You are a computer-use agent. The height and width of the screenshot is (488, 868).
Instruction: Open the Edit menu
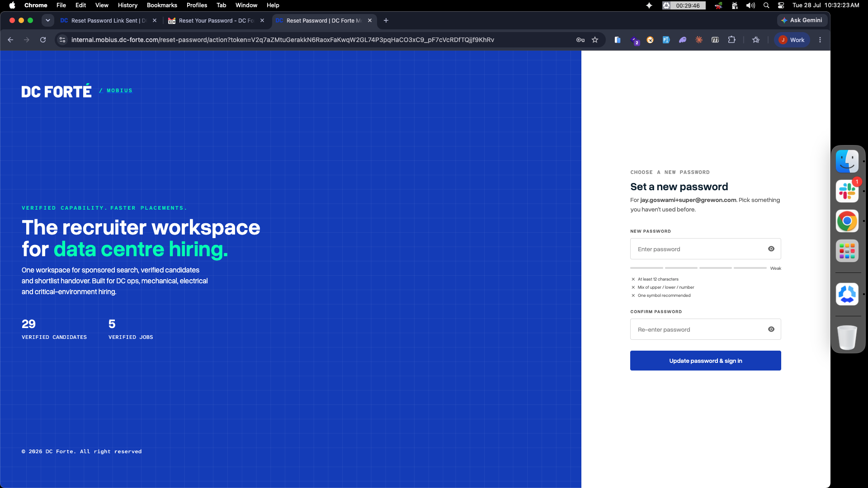click(x=80, y=5)
